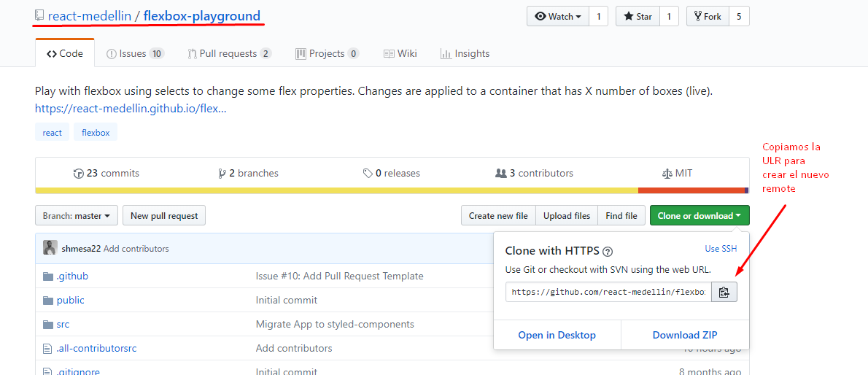The width and height of the screenshot is (868, 375).
Task: Click the .github folder icon
Action: [48, 277]
